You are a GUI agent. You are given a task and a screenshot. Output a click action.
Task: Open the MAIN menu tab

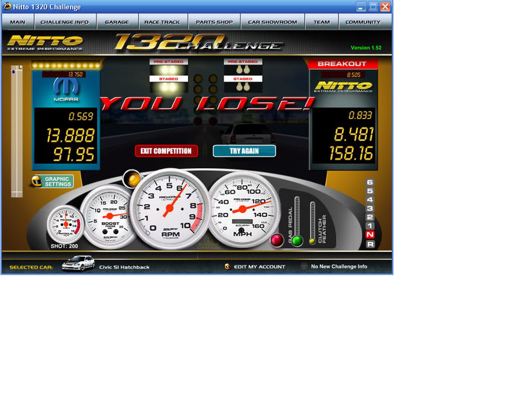pos(18,22)
